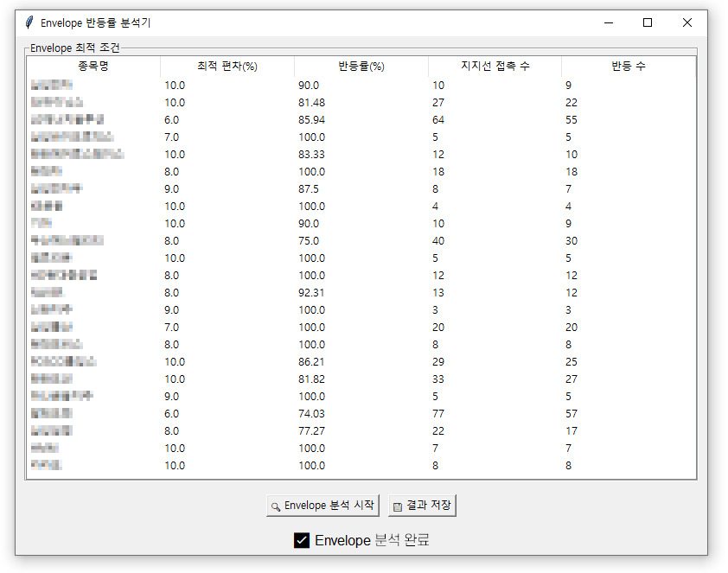Viewport: 728px width, 573px height.
Task: Close the Envelope 반등률 분석기 window
Action: (687, 22)
